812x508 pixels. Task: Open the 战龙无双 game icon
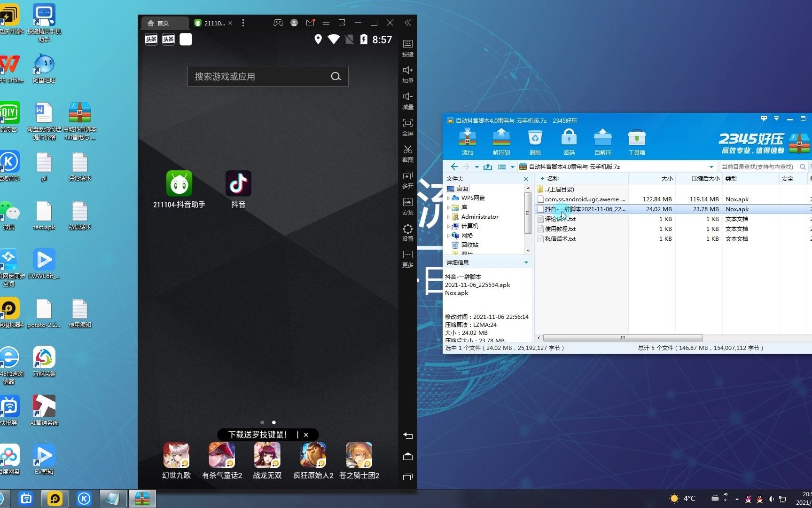pyautogui.click(x=267, y=455)
